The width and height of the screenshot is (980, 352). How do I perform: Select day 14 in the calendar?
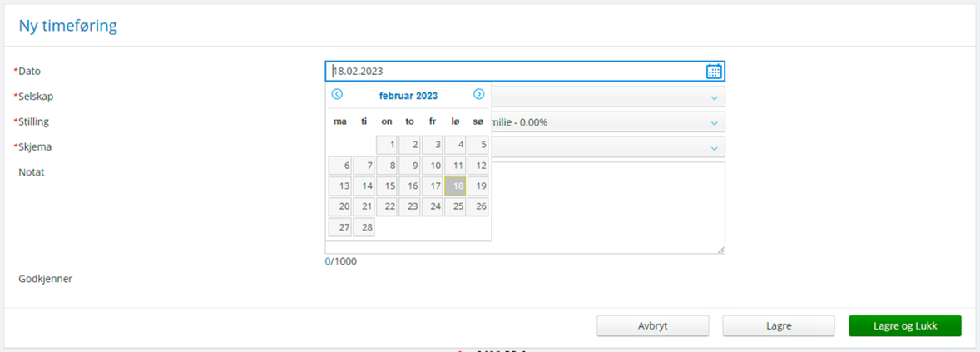point(364,186)
